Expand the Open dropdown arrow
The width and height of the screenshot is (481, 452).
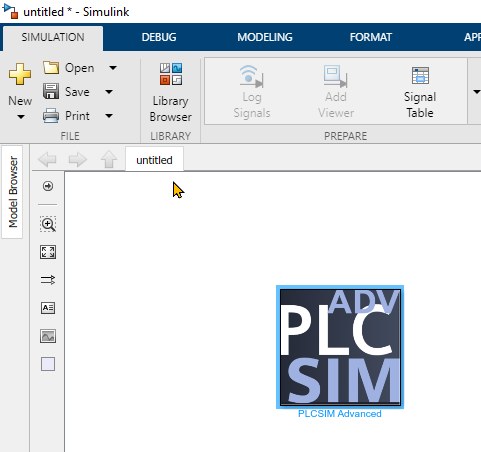[113, 68]
